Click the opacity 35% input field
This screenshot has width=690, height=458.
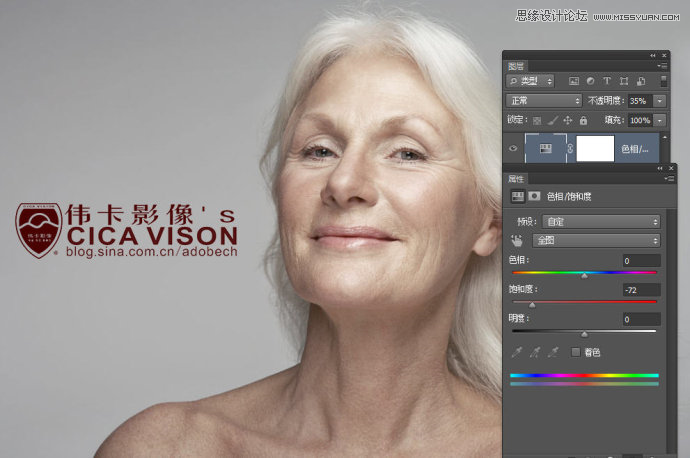pyautogui.click(x=640, y=101)
